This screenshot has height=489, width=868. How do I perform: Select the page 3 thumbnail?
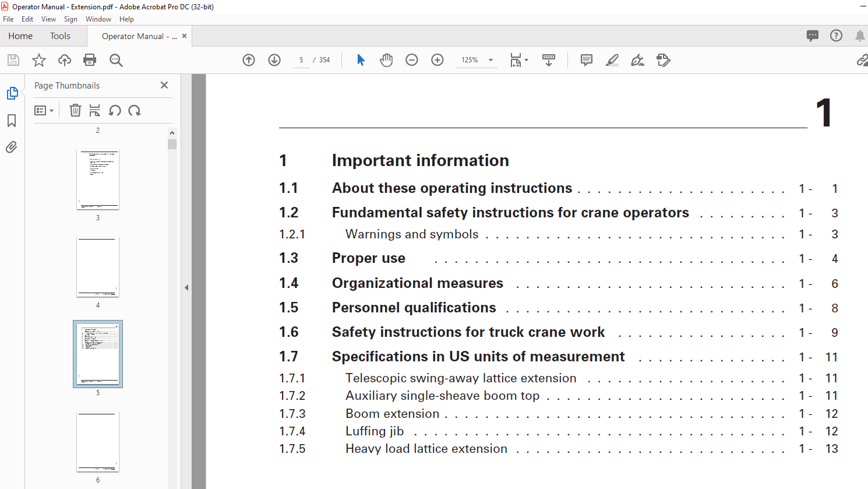tap(98, 180)
